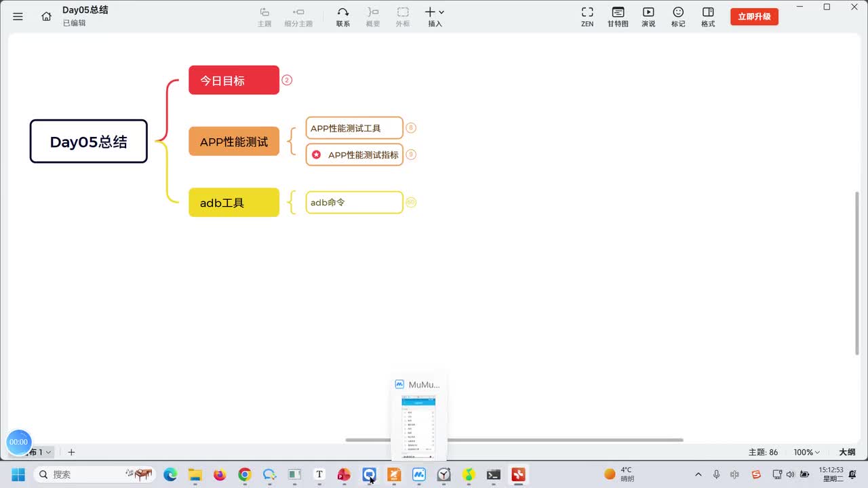This screenshot has width=868, height=488.
Task: Select the relationship tool (联系)
Action: [x=343, y=16]
